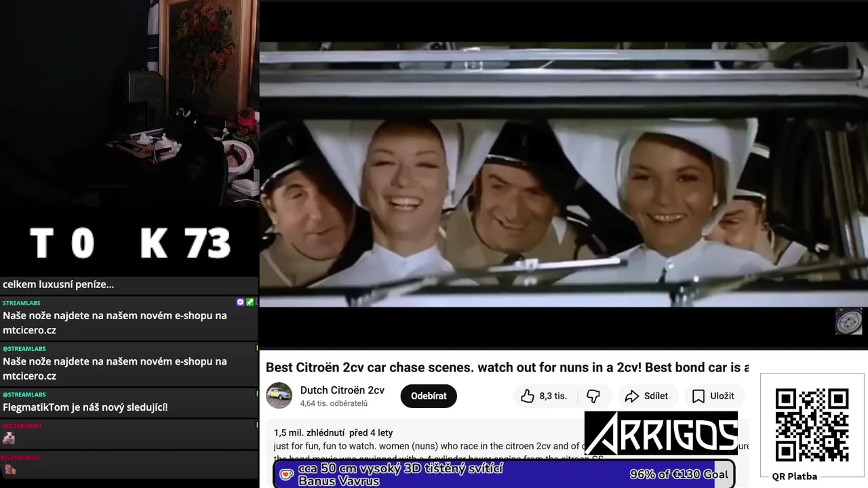
Task: Click the 'FlegmatikTom je náš nový sledující!' message
Action: [x=85, y=407]
